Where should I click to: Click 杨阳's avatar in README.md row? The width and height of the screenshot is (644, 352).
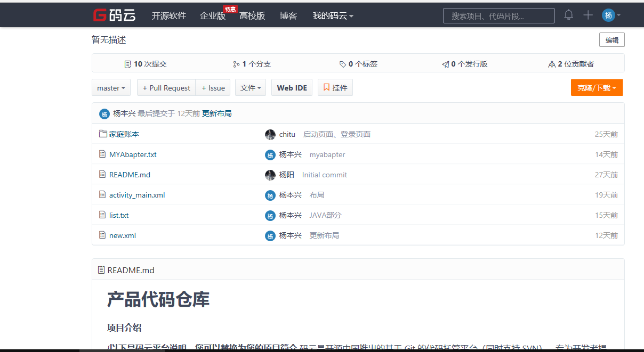click(x=270, y=175)
